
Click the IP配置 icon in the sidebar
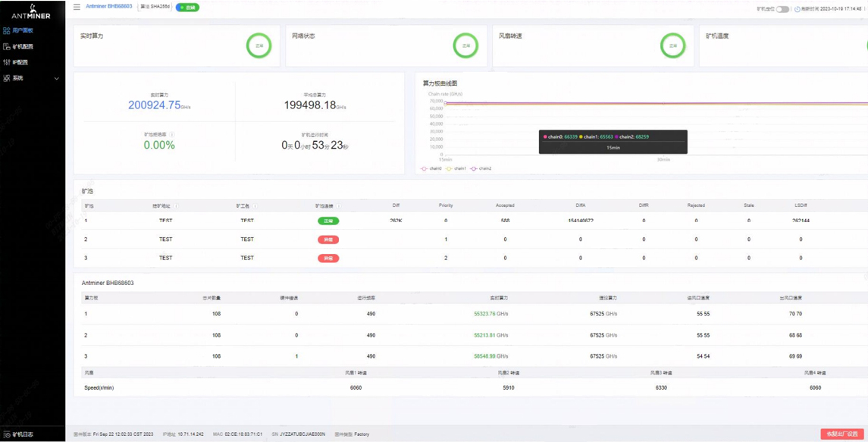pyautogui.click(x=5, y=61)
